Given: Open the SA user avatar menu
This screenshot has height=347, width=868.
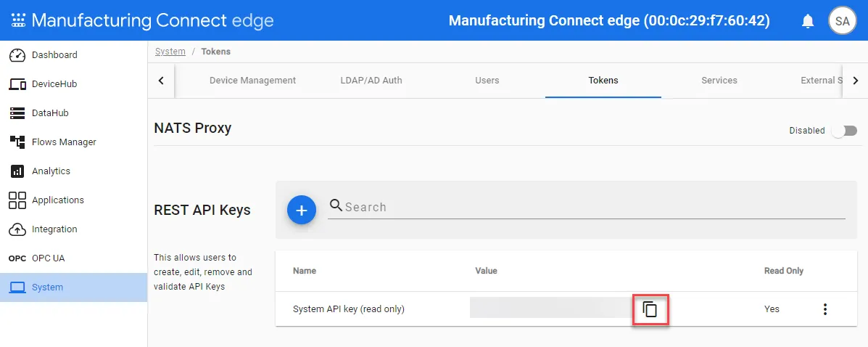Looking at the screenshot, I should tap(842, 21).
